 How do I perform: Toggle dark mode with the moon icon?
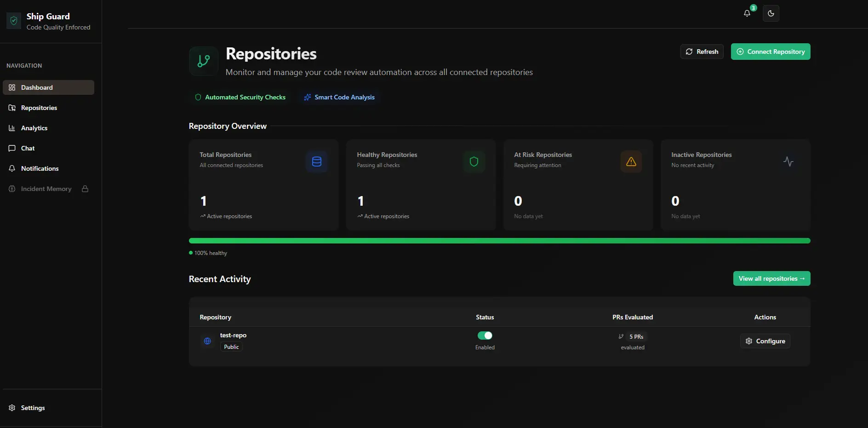[771, 14]
